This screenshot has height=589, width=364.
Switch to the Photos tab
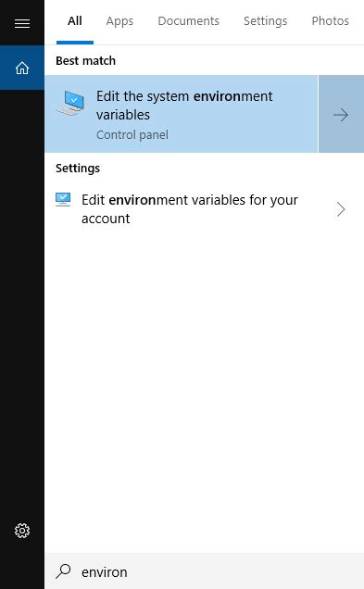(330, 21)
